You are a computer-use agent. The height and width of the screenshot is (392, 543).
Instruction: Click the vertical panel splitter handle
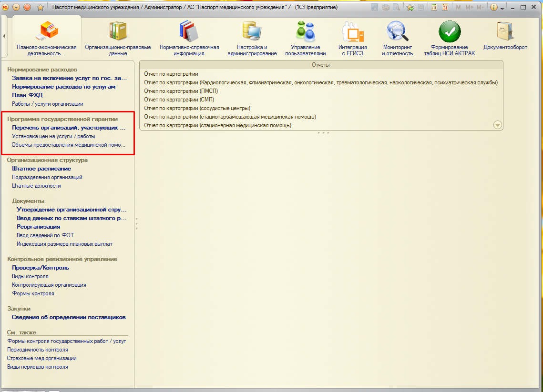point(136,224)
